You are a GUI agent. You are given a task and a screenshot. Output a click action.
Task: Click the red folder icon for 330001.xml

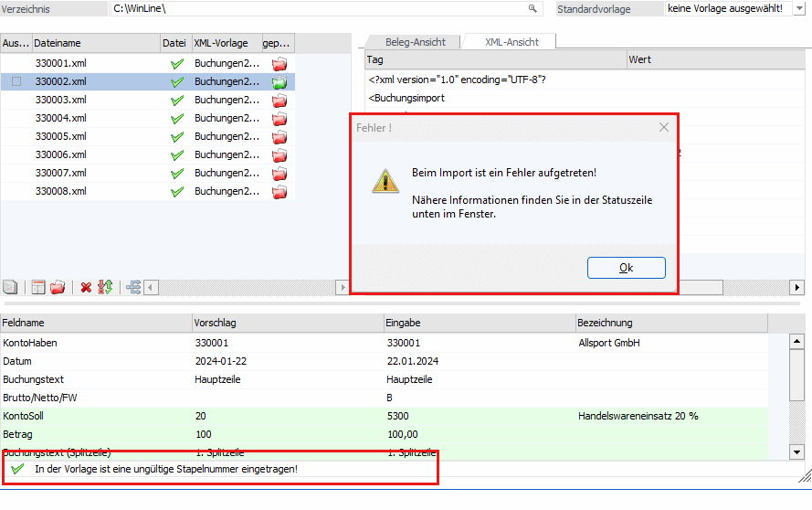click(279, 64)
